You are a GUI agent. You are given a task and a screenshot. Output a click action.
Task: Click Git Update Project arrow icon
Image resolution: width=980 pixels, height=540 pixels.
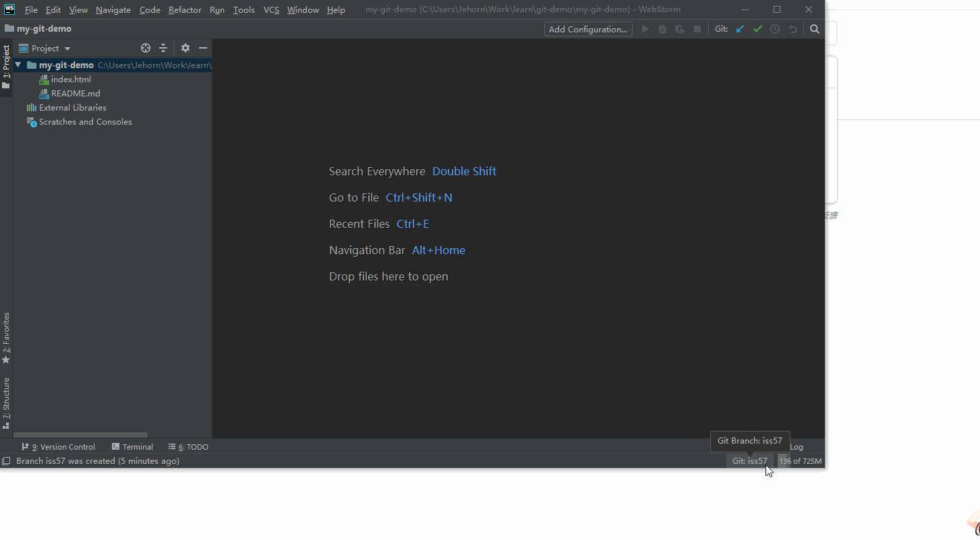(740, 29)
